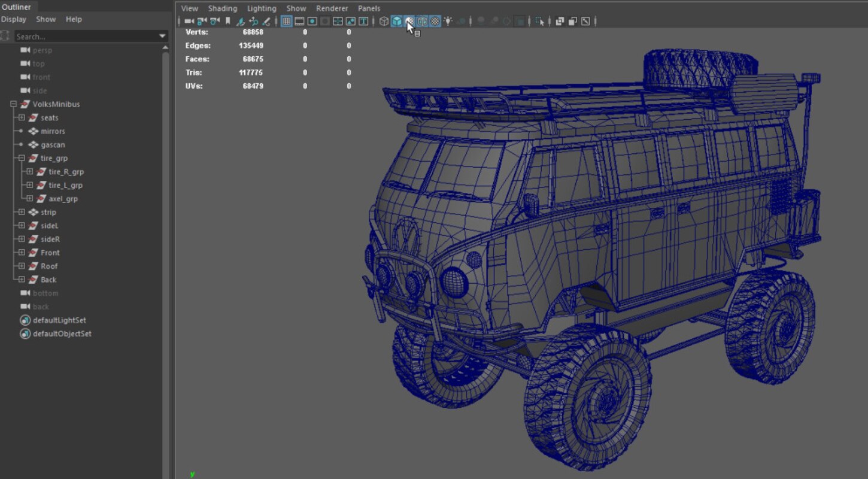Viewport: 868px width, 479px height.
Task: Select the mirrors object in Outliner
Action: pyautogui.click(x=53, y=131)
